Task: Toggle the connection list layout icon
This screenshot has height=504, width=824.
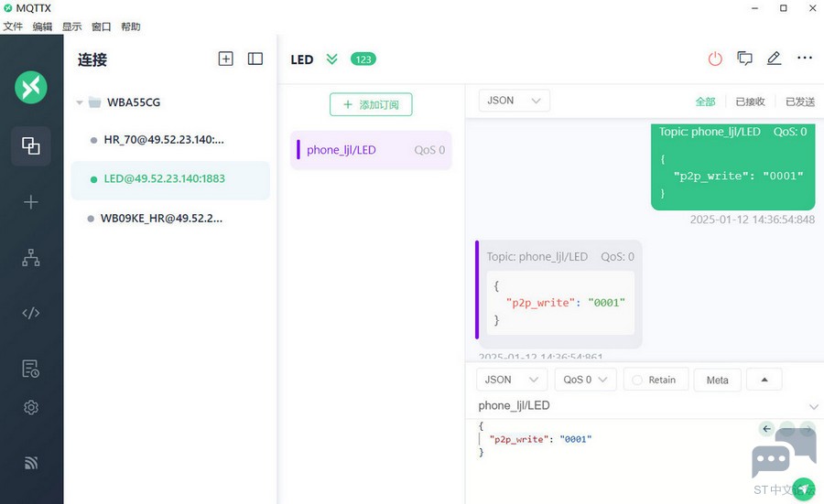Action: [x=255, y=59]
